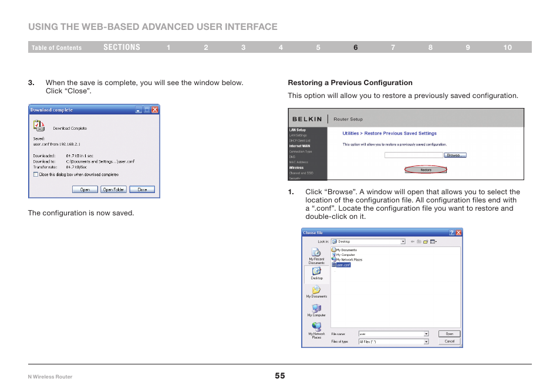Open the View Menu icon in file dialog

[x=433, y=242]
